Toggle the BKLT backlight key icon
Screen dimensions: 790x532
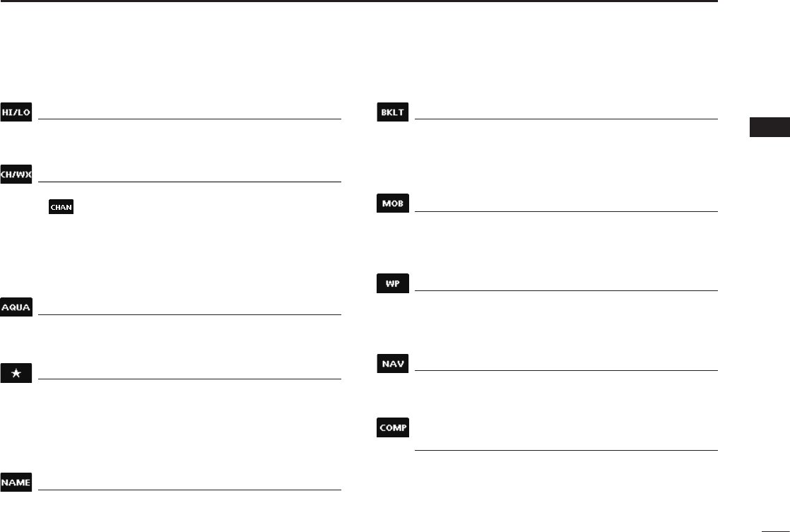[x=394, y=113]
